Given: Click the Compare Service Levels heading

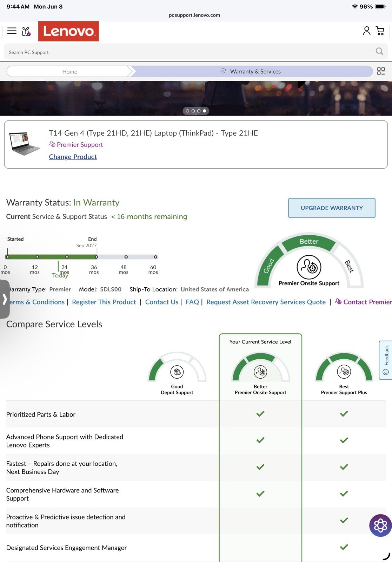Looking at the screenshot, I should tap(54, 324).
